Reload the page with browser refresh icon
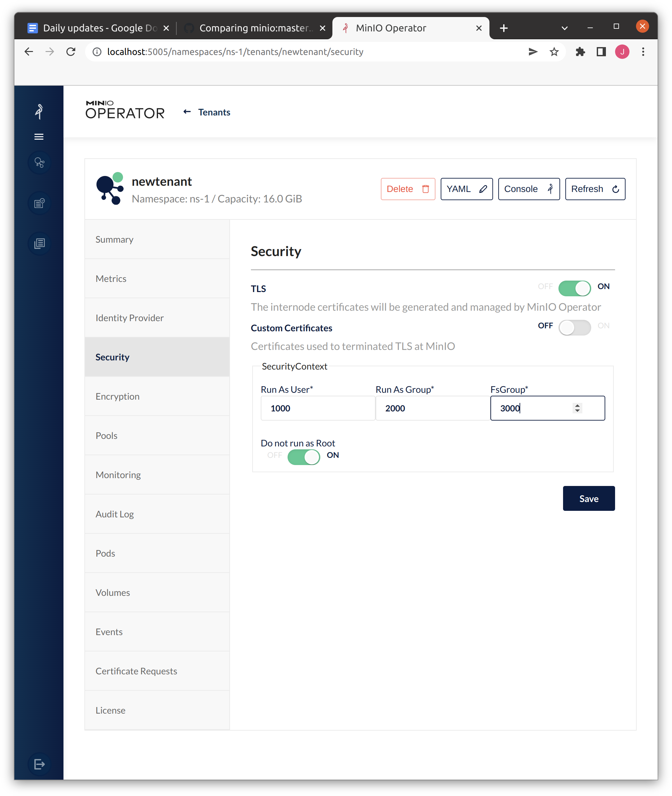Viewport: 672px width, 796px height. coord(71,52)
